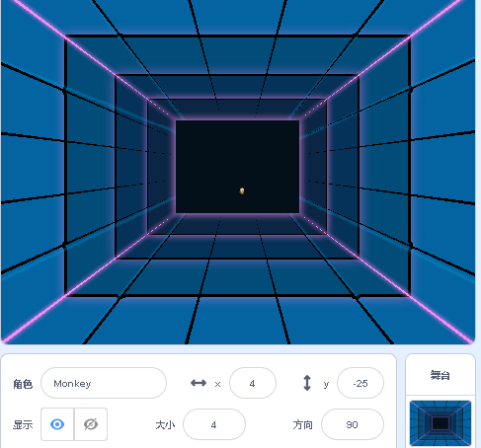Click the 角色 sprite label
This screenshot has height=448, width=481.
click(23, 384)
